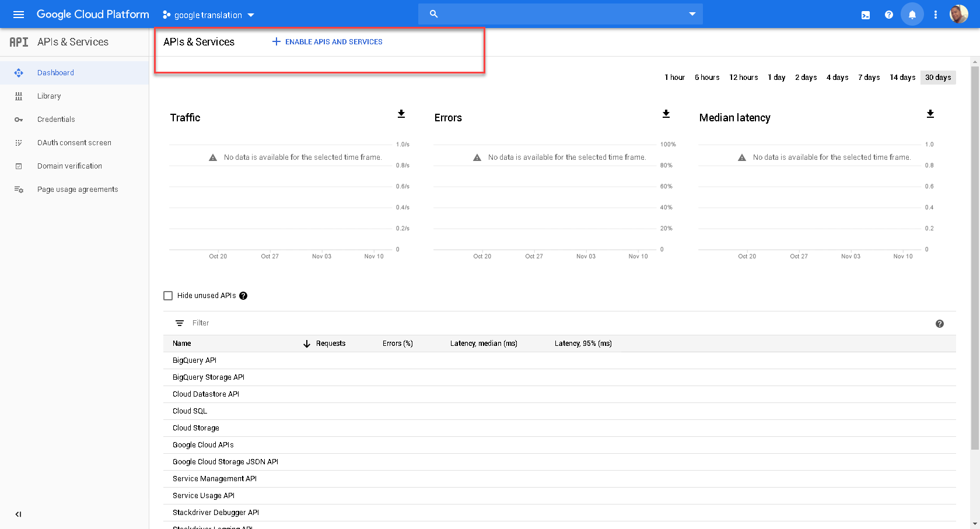Open the Service Management API entry

point(215,479)
